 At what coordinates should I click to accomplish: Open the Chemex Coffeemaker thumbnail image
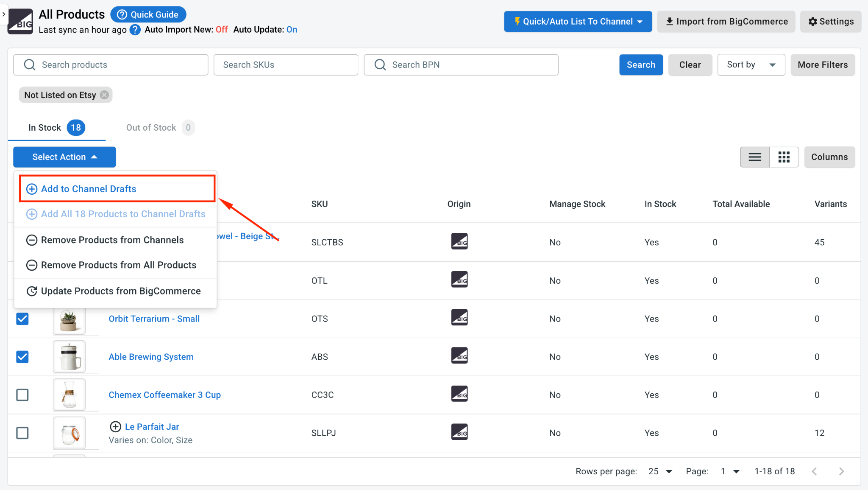69,395
